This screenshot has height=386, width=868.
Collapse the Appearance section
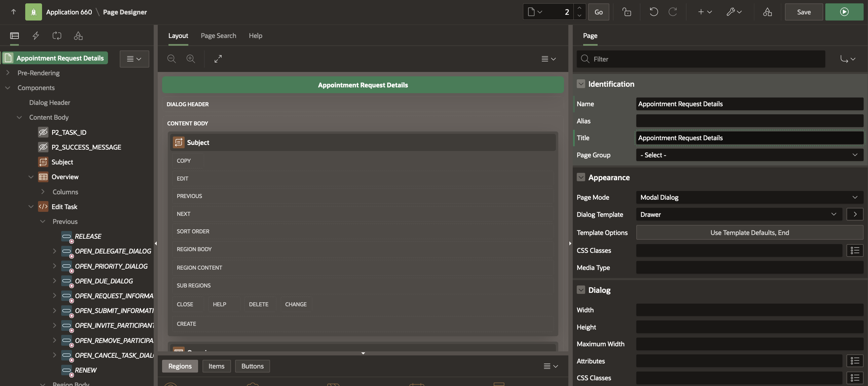coord(580,177)
